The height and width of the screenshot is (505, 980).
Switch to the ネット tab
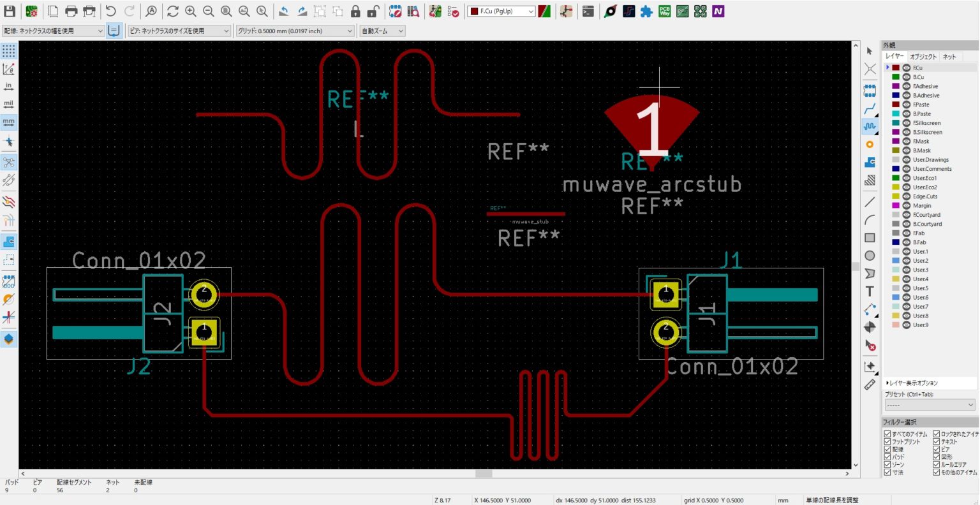(x=949, y=57)
